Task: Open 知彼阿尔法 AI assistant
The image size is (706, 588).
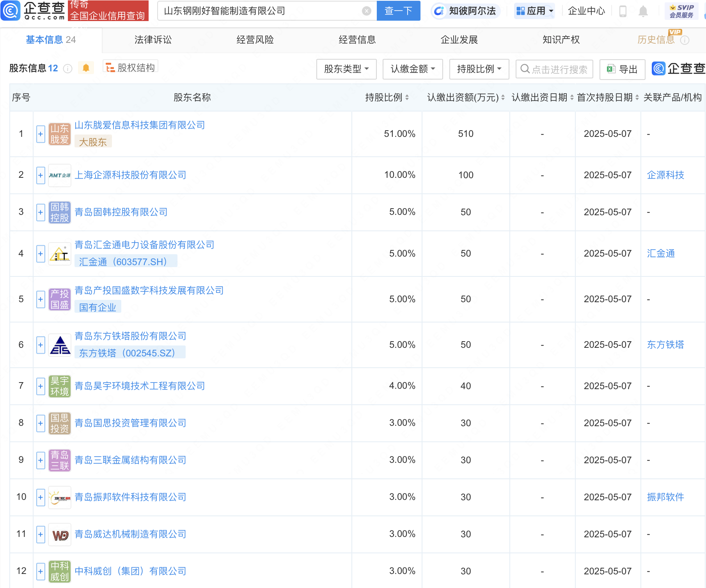Action: pos(465,11)
